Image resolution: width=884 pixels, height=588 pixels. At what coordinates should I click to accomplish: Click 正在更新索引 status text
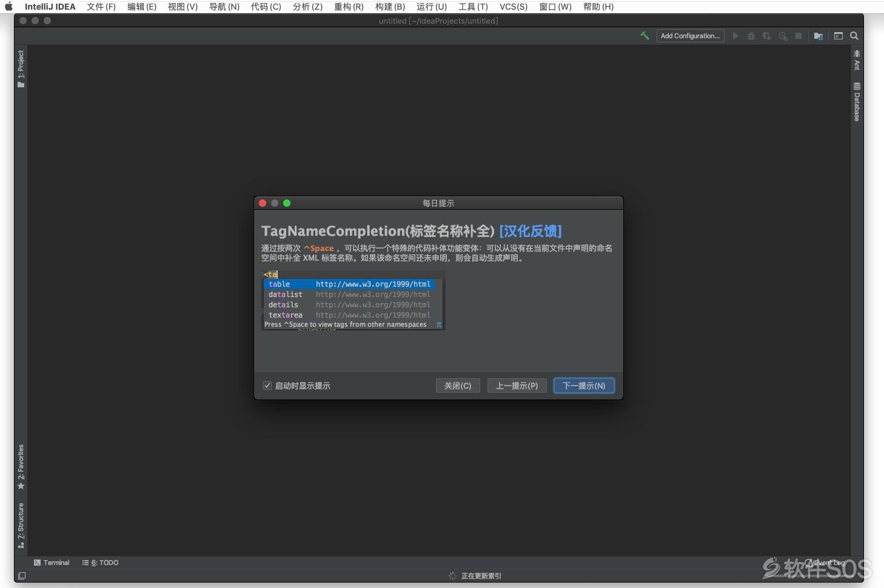[481, 576]
